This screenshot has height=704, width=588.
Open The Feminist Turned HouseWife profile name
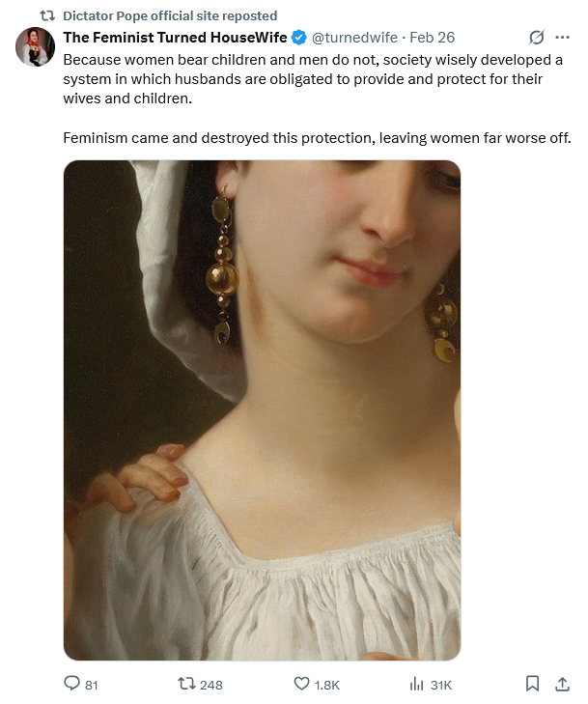pos(175,38)
